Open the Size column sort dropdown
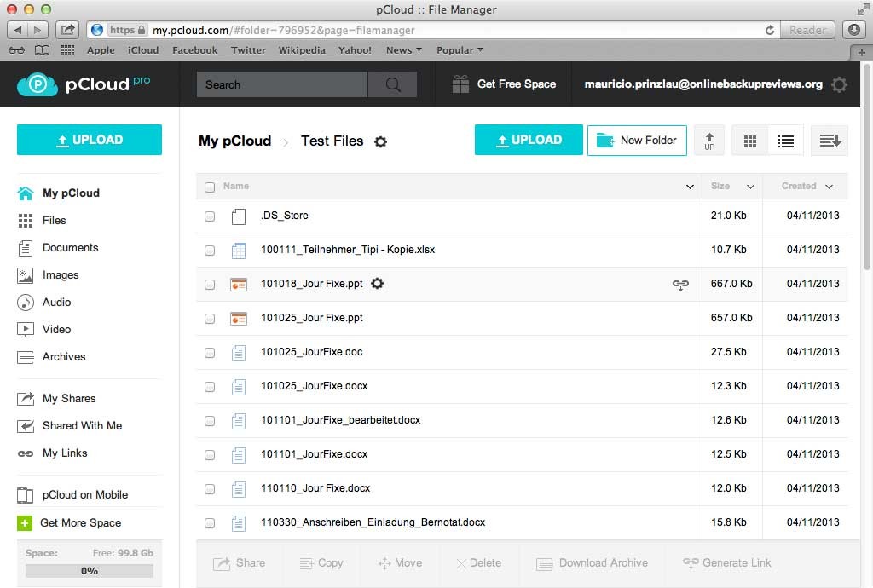The height and width of the screenshot is (588, 873). point(750,187)
